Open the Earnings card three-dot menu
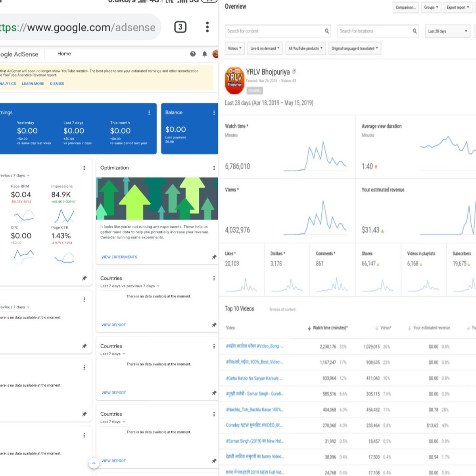476x476 pixels. [x=149, y=113]
